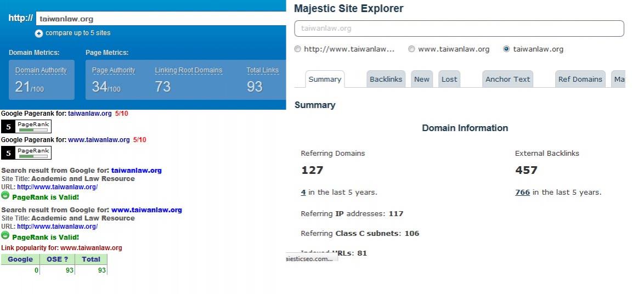This screenshot has height=294, width=644.
Task: Click the http:// URL input with taiwanlaw.org
Action: tap(161, 19)
